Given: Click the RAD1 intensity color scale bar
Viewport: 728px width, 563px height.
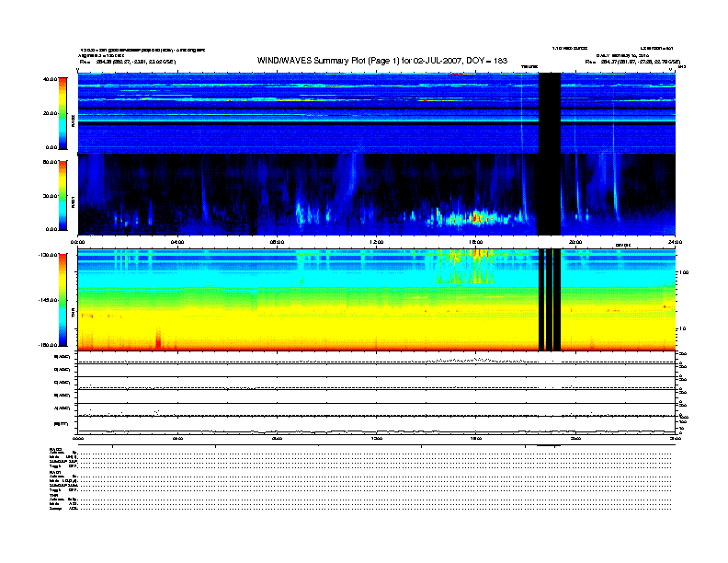Looking at the screenshot, I should pos(63,195).
